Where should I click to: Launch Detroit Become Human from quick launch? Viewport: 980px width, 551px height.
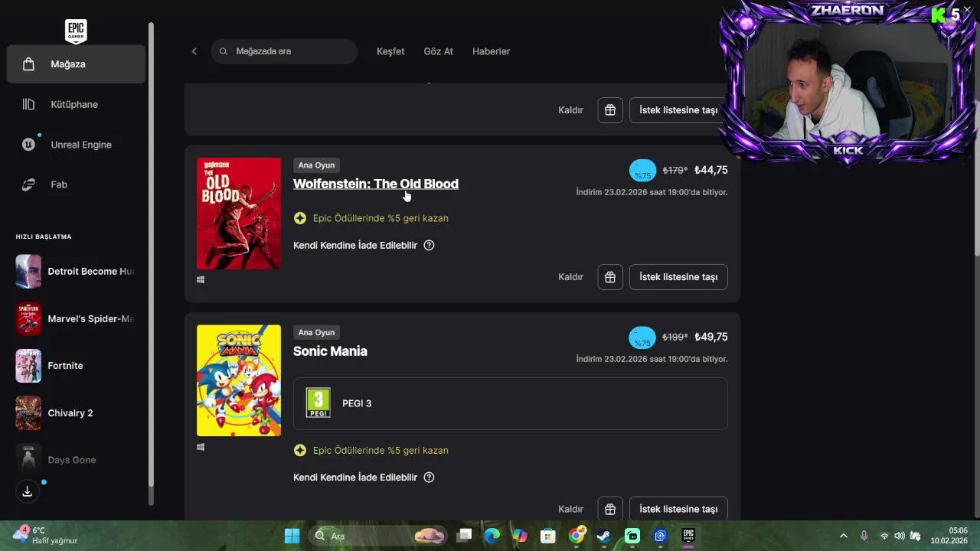(76, 272)
